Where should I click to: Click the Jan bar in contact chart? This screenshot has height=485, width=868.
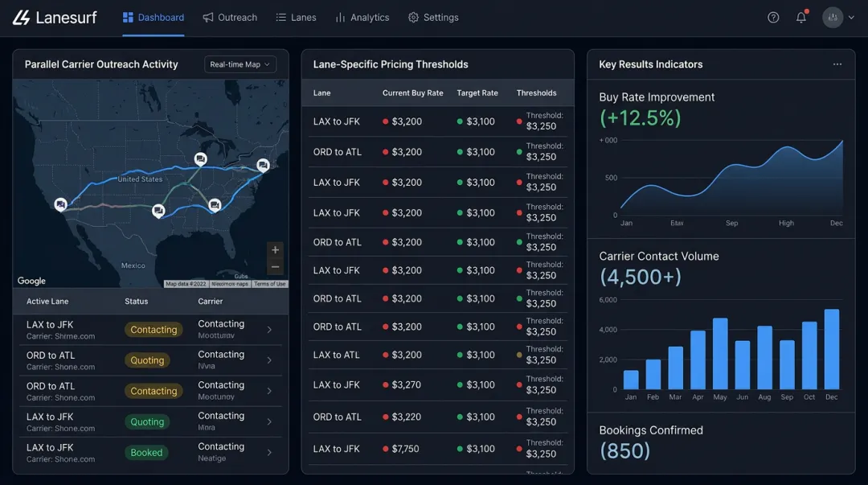(x=631, y=380)
